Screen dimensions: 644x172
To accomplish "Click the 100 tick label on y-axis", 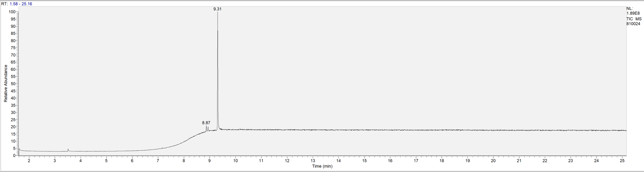I will tap(12, 12).
